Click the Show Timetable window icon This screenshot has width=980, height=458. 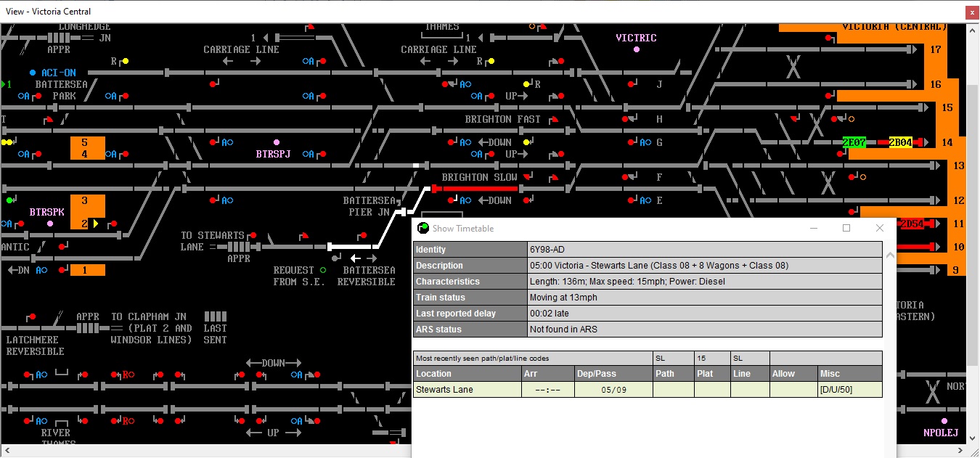(423, 228)
